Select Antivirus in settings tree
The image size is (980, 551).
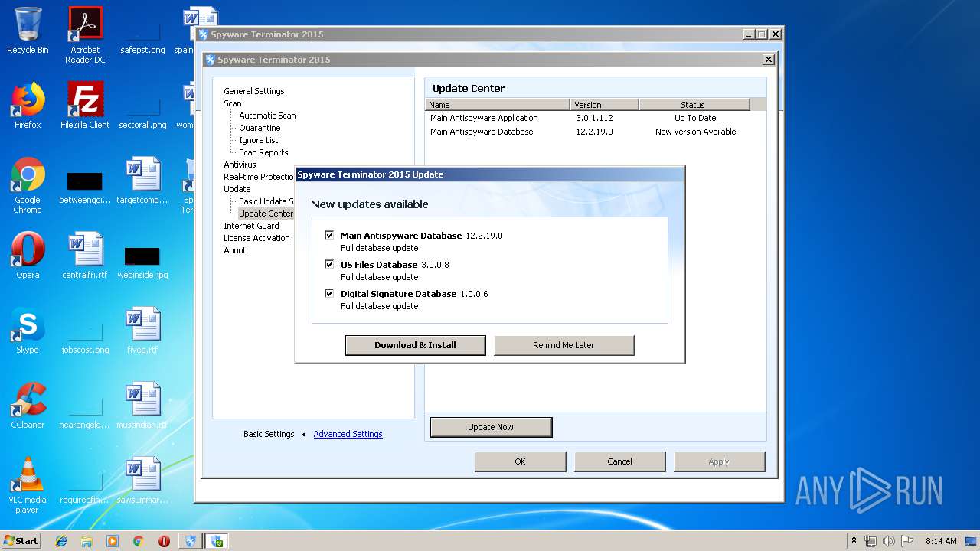(240, 165)
